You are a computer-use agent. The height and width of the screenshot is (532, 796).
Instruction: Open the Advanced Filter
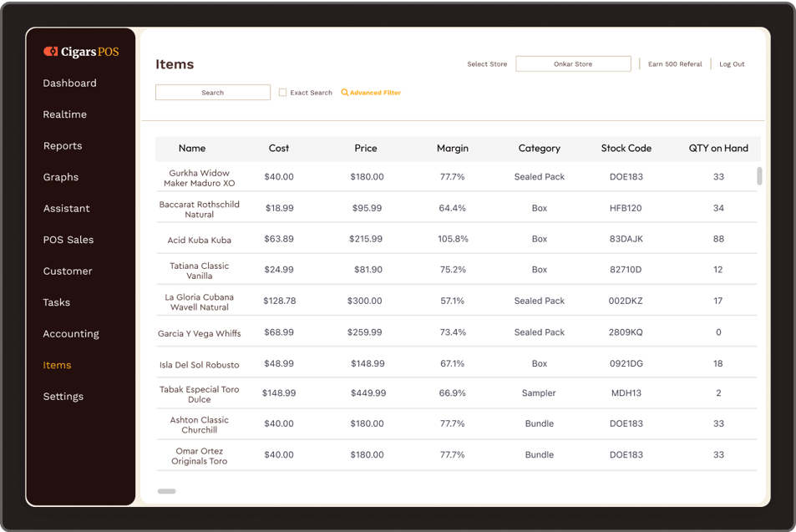point(371,93)
